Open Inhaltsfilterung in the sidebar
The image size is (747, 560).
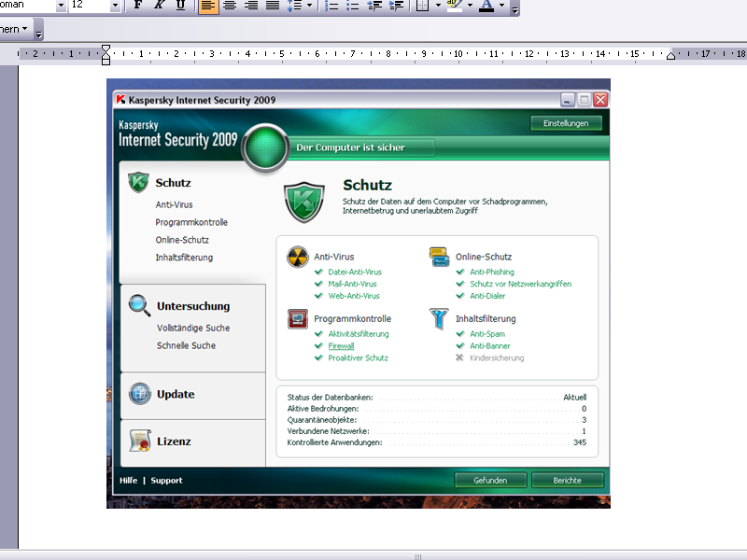coord(184,258)
